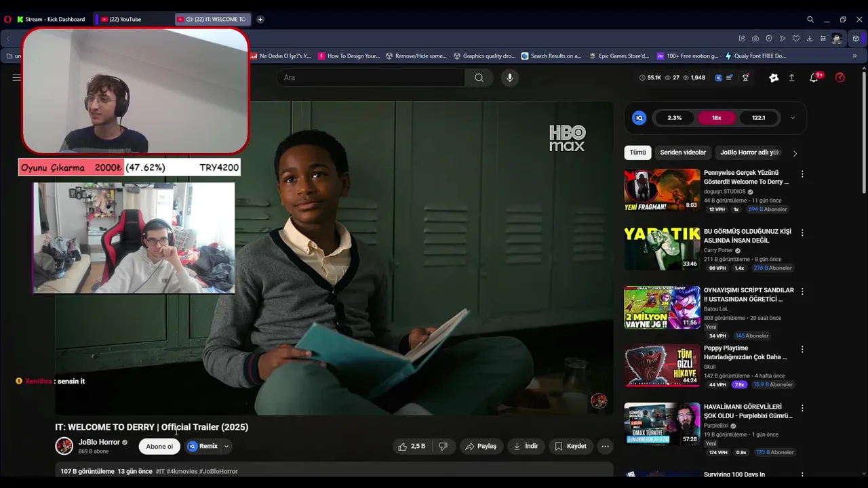Image resolution: width=868 pixels, height=488 pixels.
Task: Switch to Stream - Kick Dashboard tab
Action: pyautogui.click(x=52, y=19)
